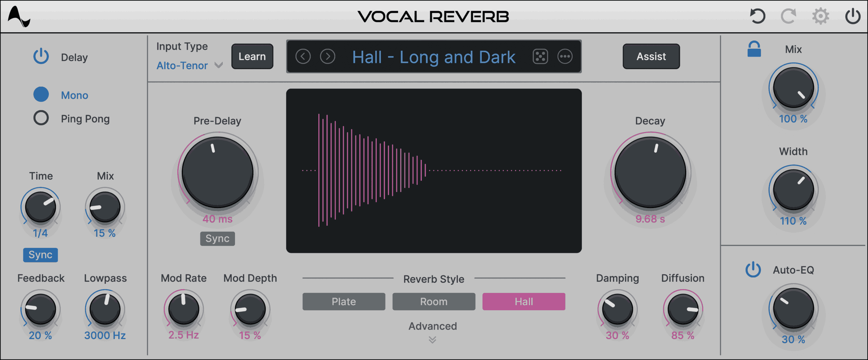Toggle the Delay power button
The height and width of the screenshot is (360, 868).
click(41, 56)
